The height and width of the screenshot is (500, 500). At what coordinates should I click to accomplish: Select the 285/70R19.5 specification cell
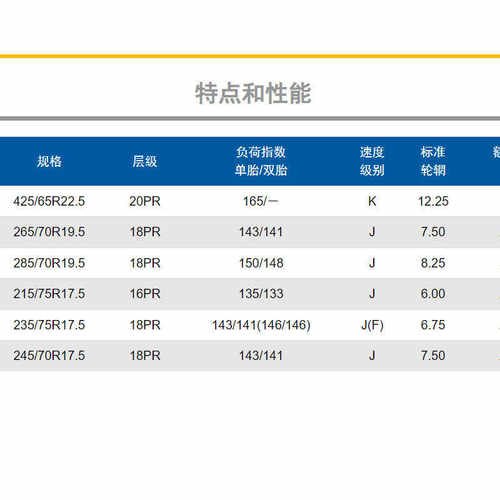49,263
